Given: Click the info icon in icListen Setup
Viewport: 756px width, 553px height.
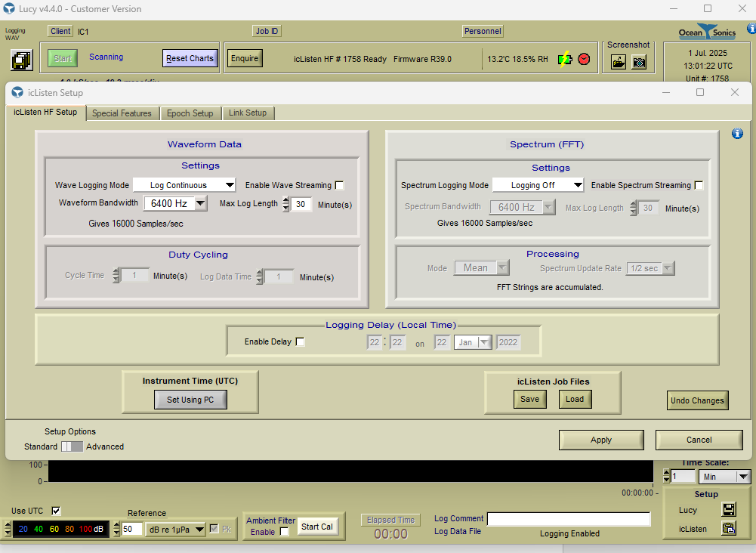Looking at the screenshot, I should click(x=737, y=134).
